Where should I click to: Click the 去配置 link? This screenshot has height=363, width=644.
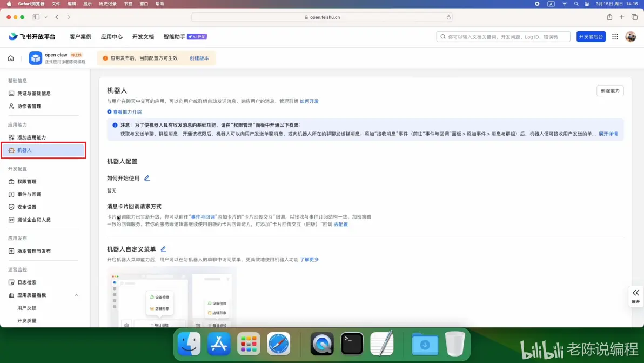pos(340,224)
